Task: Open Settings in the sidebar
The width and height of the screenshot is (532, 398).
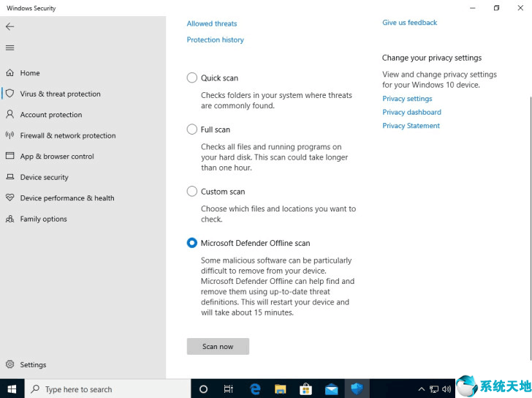Action: coord(83,364)
